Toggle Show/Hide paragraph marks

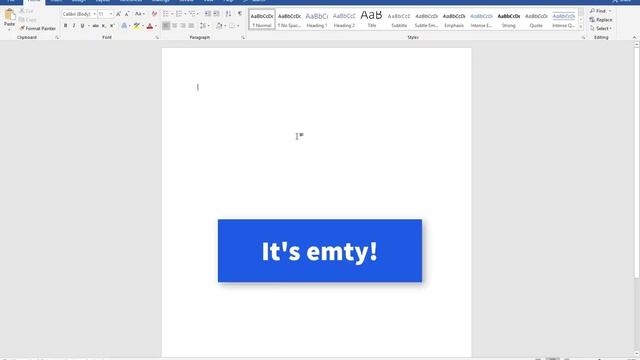point(240,14)
